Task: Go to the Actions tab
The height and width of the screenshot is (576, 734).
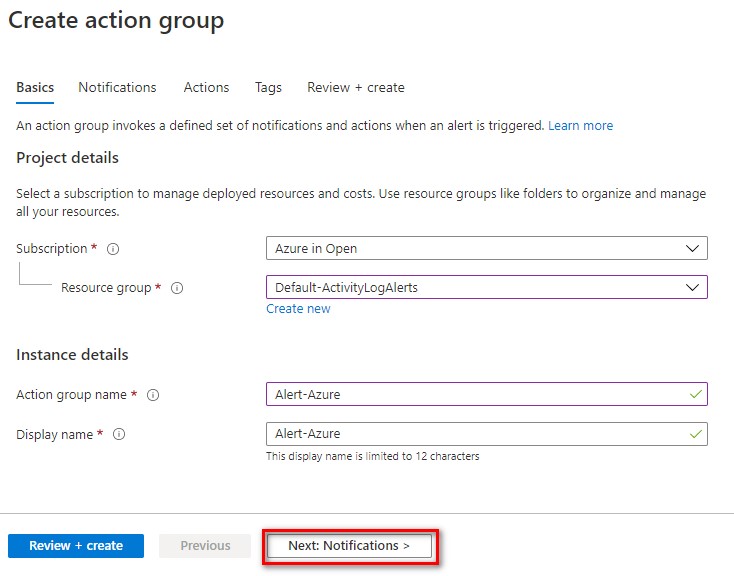Action: pos(206,88)
